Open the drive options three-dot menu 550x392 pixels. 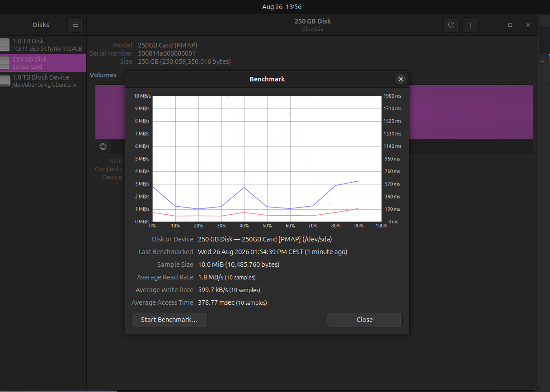pos(470,25)
